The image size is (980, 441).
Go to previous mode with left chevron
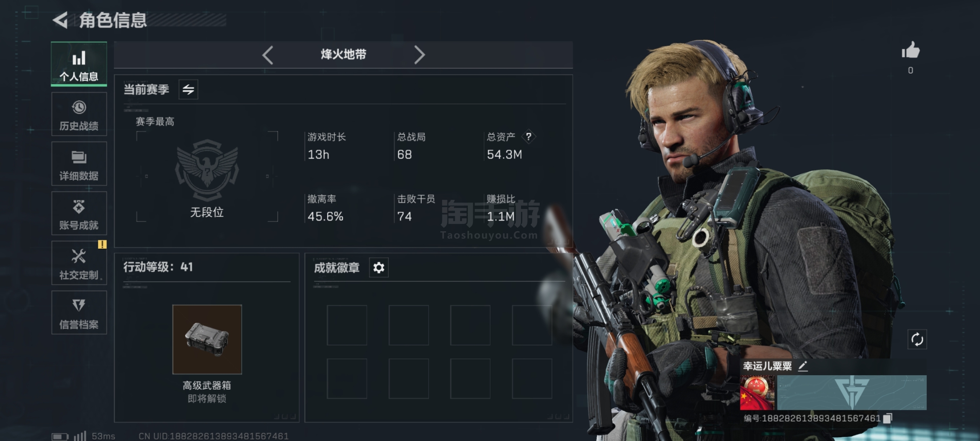click(x=268, y=55)
